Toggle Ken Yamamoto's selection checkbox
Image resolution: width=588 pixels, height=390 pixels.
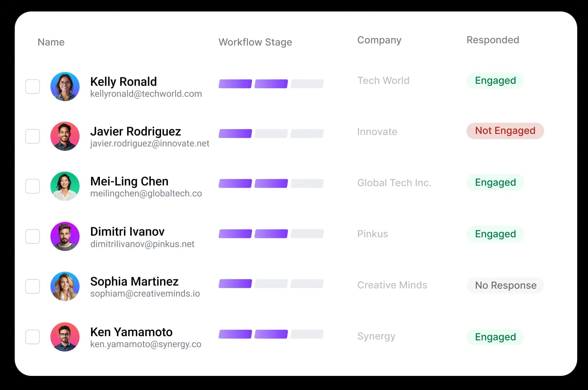(33, 337)
